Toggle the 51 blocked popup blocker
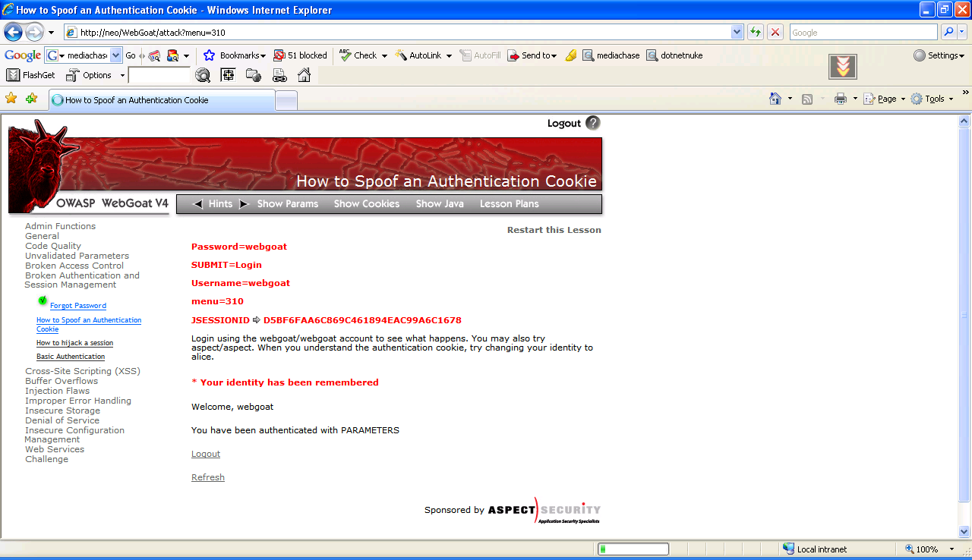The image size is (972, 560). (x=301, y=55)
